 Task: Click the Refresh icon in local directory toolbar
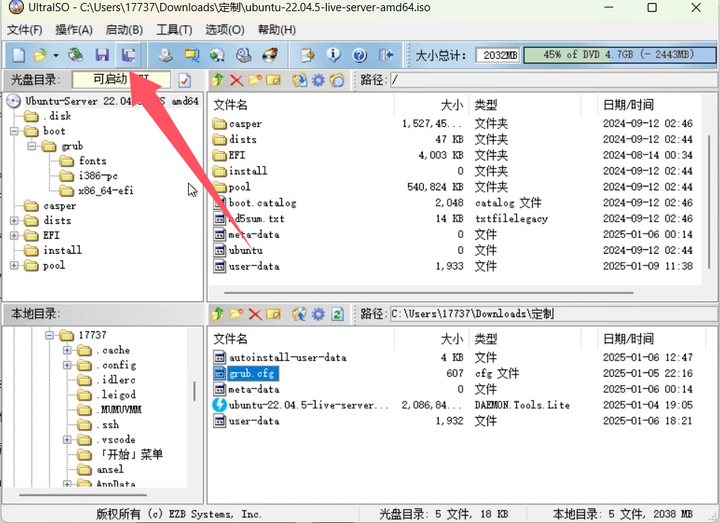pyautogui.click(x=338, y=314)
